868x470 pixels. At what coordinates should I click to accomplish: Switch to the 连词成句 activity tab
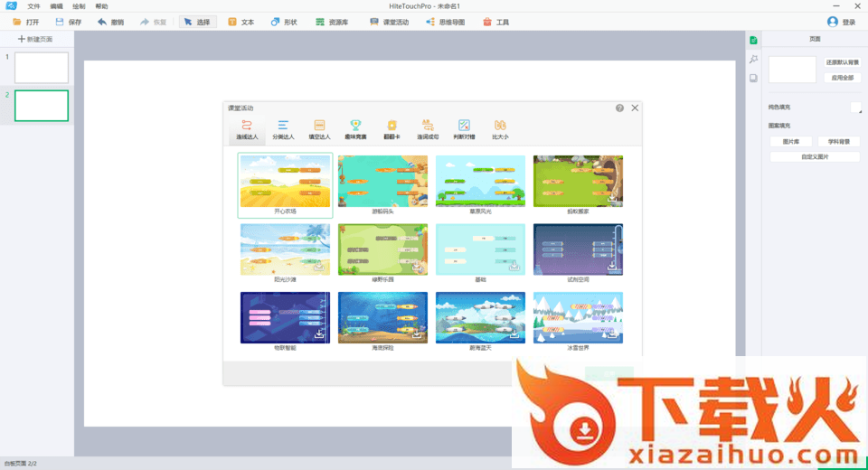pos(428,129)
